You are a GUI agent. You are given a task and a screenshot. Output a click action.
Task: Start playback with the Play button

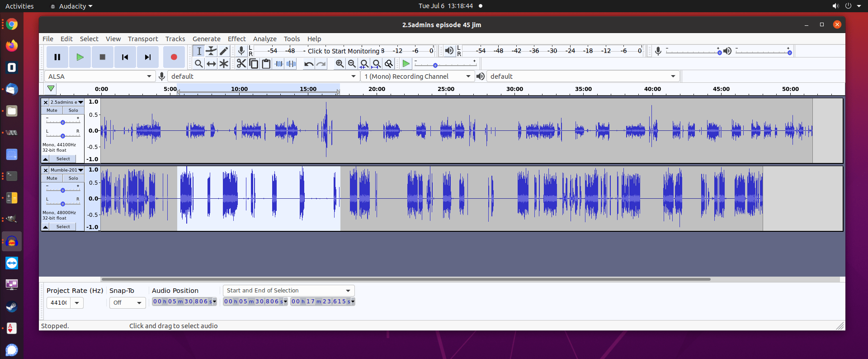(80, 57)
